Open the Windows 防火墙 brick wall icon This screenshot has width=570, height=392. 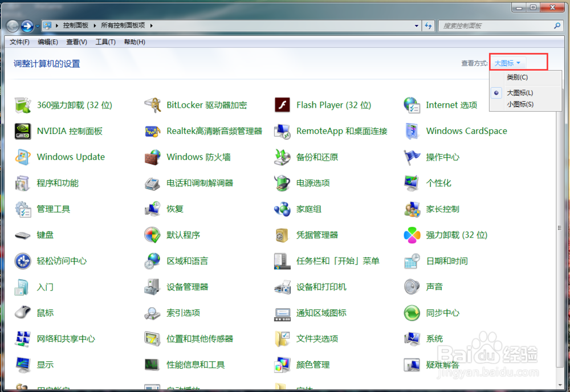click(x=152, y=157)
